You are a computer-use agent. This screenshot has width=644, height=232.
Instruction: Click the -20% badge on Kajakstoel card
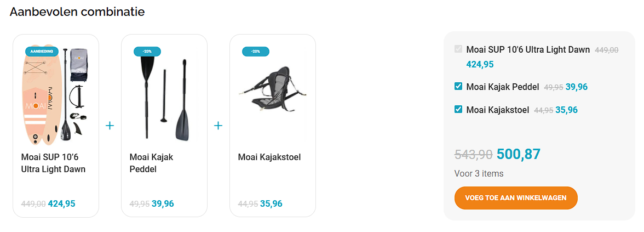[255, 52]
